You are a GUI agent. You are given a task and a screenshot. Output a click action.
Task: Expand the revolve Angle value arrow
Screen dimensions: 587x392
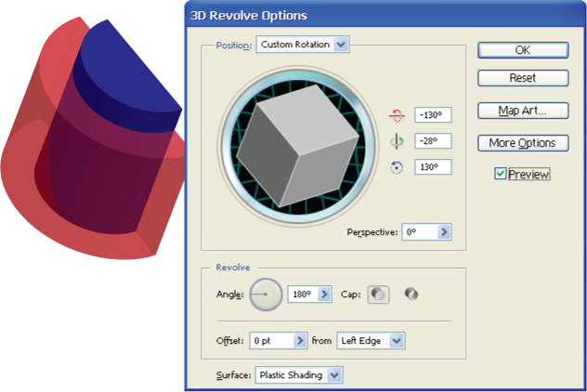pos(324,294)
